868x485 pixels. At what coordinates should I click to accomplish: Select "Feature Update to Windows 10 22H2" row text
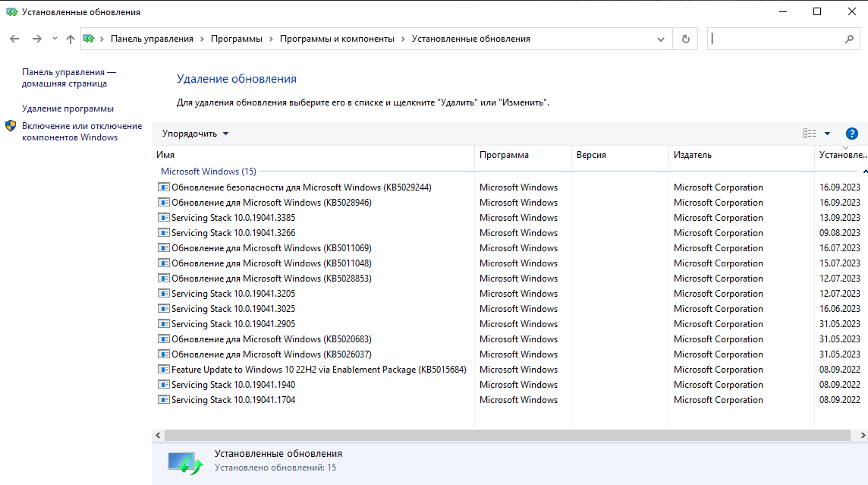(319, 370)
